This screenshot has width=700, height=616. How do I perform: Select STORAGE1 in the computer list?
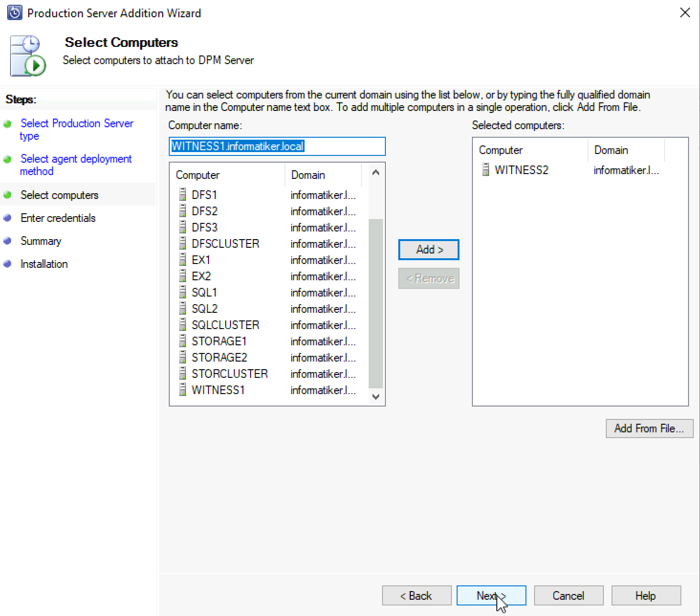(219, 341)
